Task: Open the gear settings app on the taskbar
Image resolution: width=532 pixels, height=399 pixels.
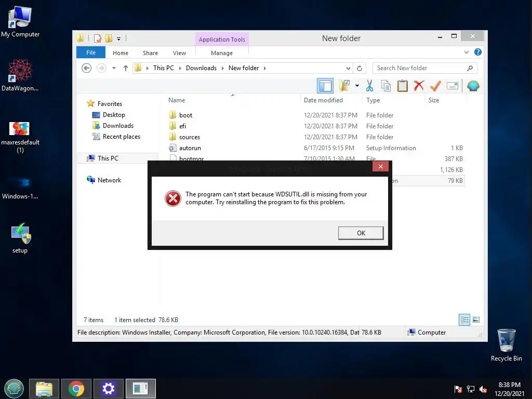Action: 109,389
